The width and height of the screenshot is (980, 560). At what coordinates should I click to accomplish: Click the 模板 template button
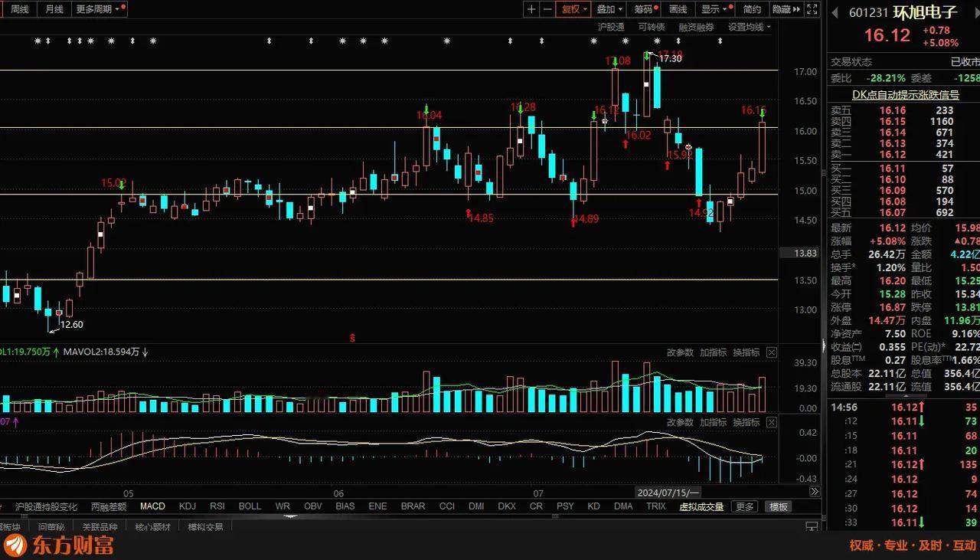tap(779, 506)
